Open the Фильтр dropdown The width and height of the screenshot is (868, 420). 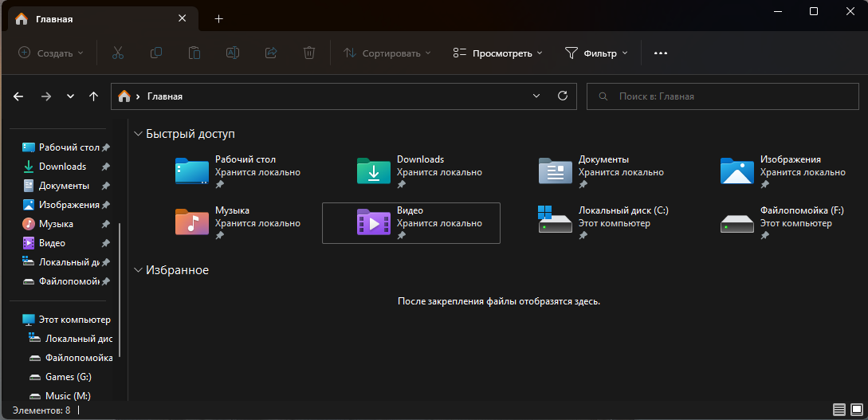[x=596, y=53]
